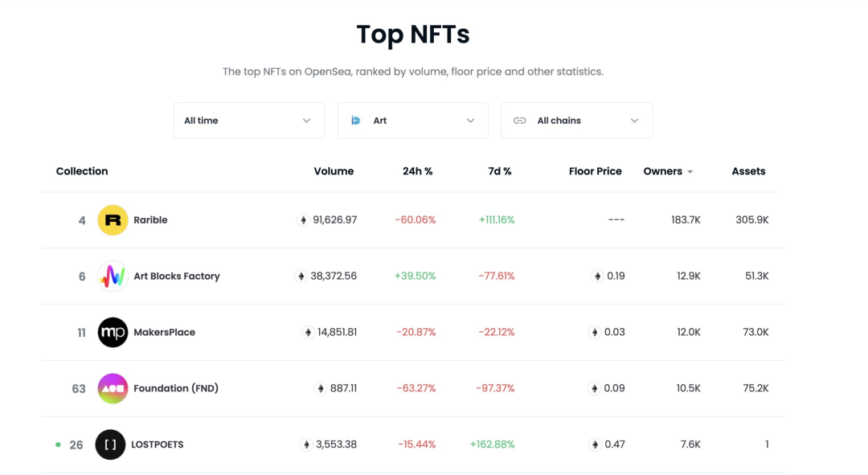Click the Art Blocks Factory logo
Screen dimensions: 868x475
click(113, 276)
